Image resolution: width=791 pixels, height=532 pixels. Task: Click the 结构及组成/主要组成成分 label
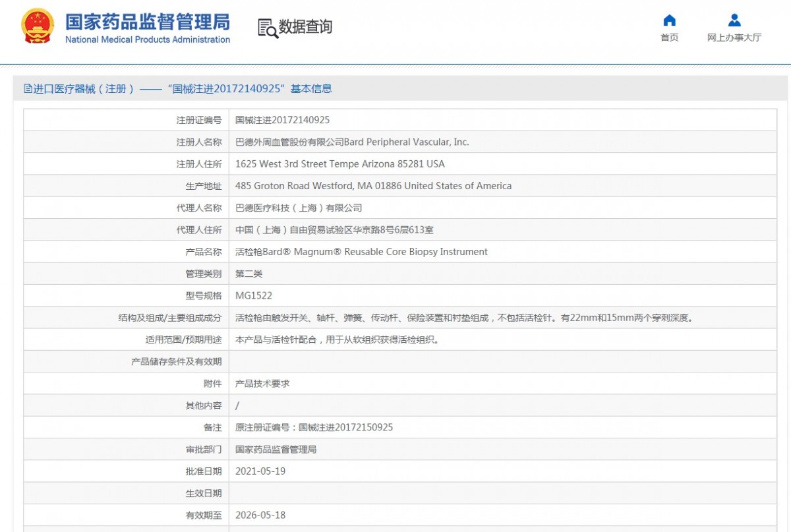[170, 318]
